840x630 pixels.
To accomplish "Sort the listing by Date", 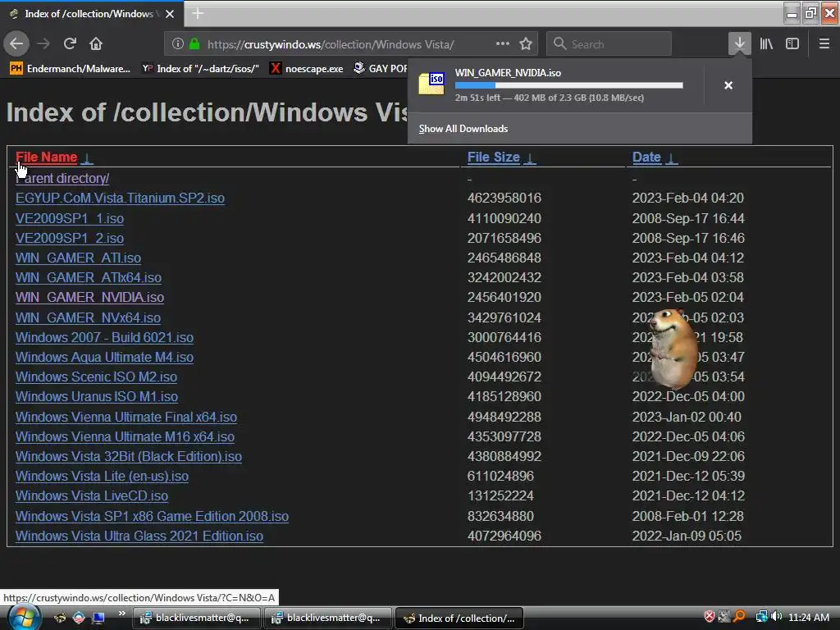I will 646,157.
